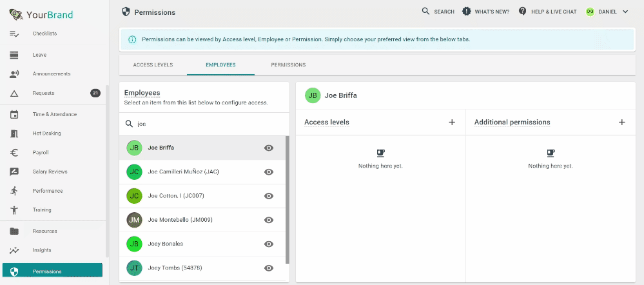Switch to the Access Levels tab
The image size is (644, 285).
[x=153, y=65]
